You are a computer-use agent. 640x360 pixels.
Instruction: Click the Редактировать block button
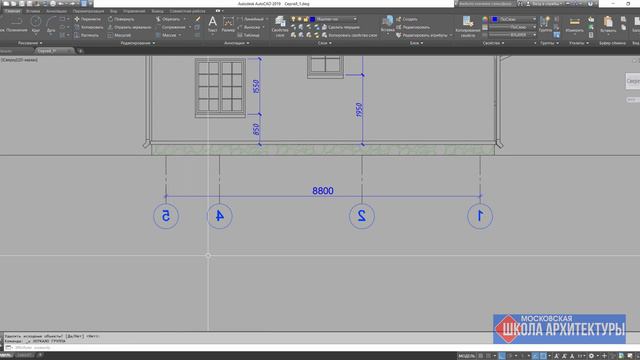tap(413, 27)
